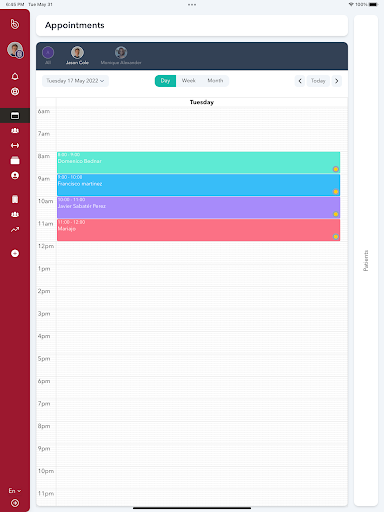Go to previous day with left chevron
The image size is (384, 512).
click(300, 81)
